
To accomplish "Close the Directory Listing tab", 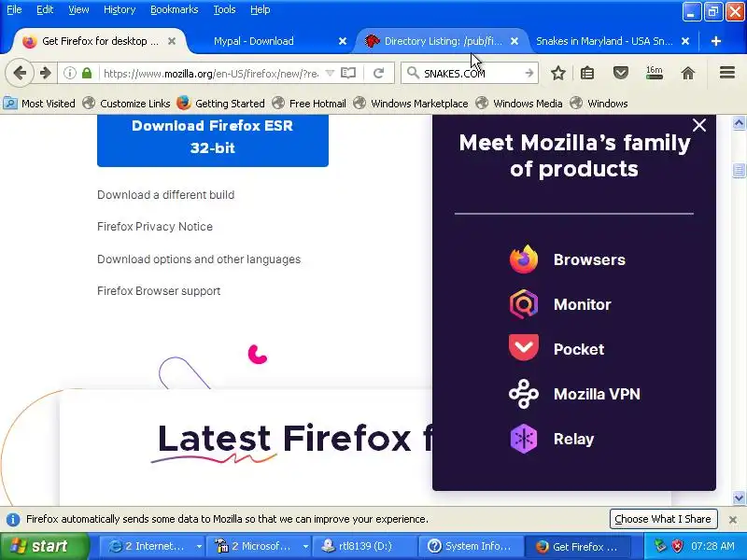I will tap(514, 41).
